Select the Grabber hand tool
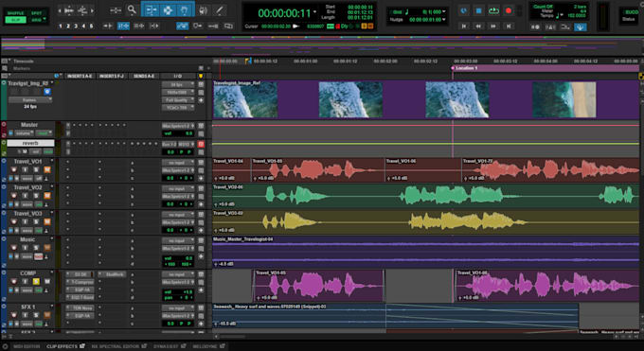The height and width of the screenshot is (351, 644). tap(185, 9)
